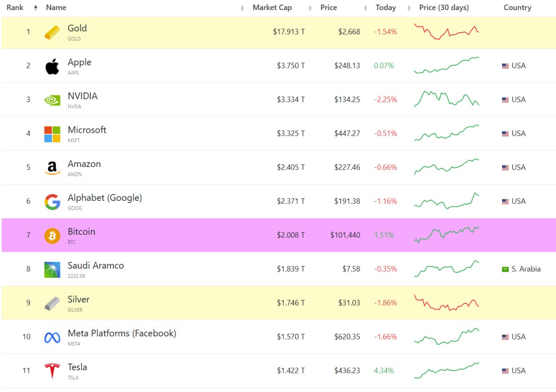Viewport: 556px width, 392px height.
Task: Click the Microsoft four-square logo
Action: coord(52,134)
